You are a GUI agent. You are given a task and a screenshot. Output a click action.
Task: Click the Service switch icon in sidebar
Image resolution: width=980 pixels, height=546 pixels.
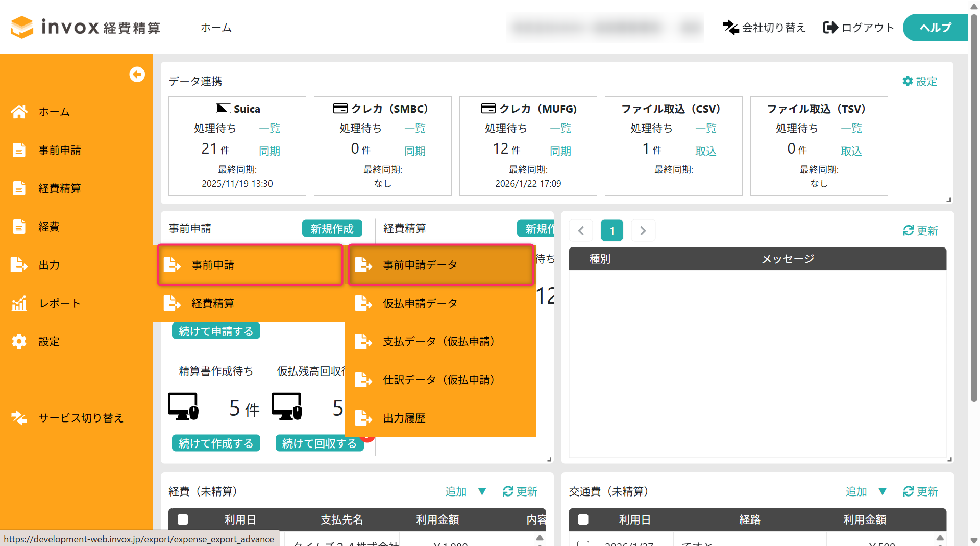click(x=19, y=418)
